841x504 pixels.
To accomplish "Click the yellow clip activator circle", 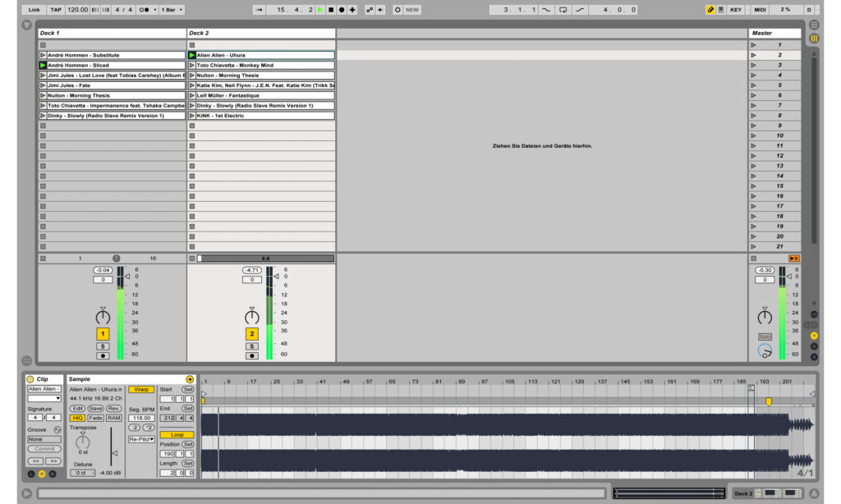I will pos(30,379).
